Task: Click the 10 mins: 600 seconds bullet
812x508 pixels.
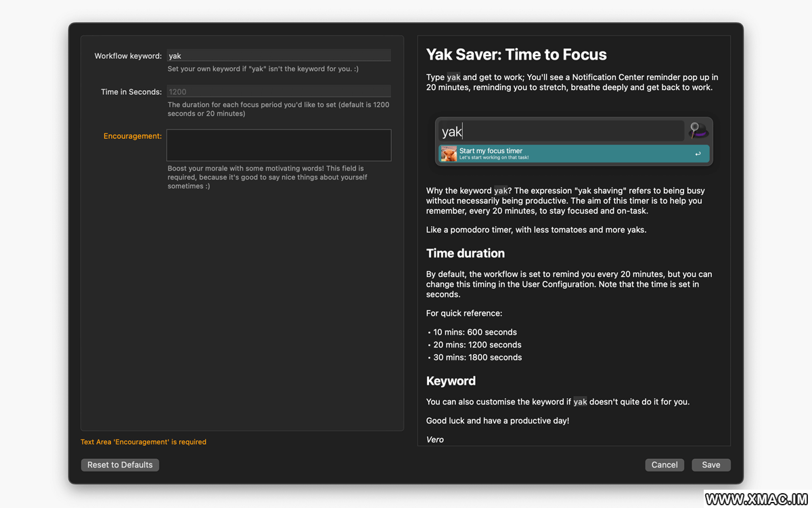Action: pos(474,333)
